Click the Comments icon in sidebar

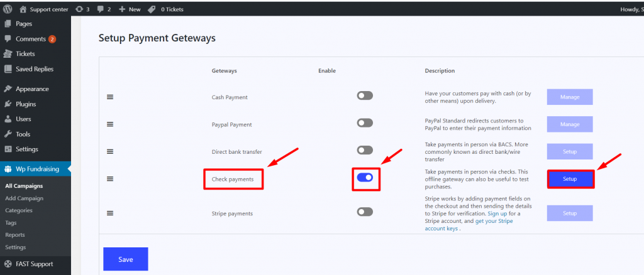[8, 39]
